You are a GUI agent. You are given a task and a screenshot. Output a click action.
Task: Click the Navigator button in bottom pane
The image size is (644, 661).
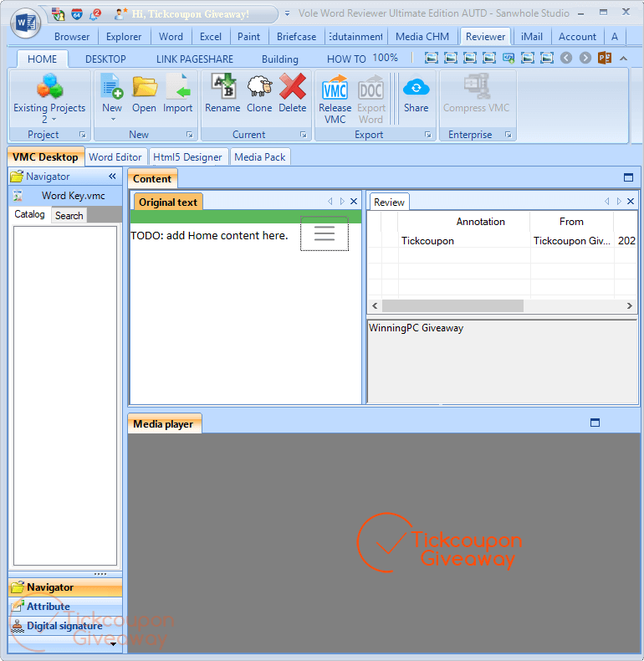click(x=65, y=587)
